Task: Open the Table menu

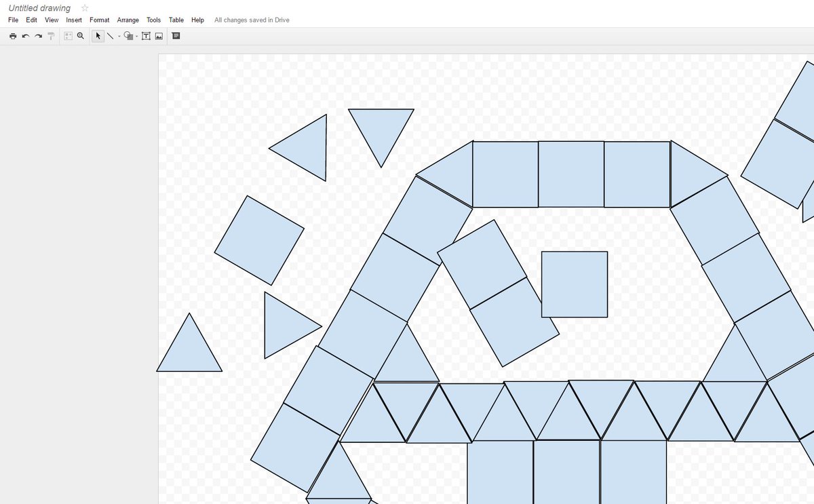Action: pos(176,20)
